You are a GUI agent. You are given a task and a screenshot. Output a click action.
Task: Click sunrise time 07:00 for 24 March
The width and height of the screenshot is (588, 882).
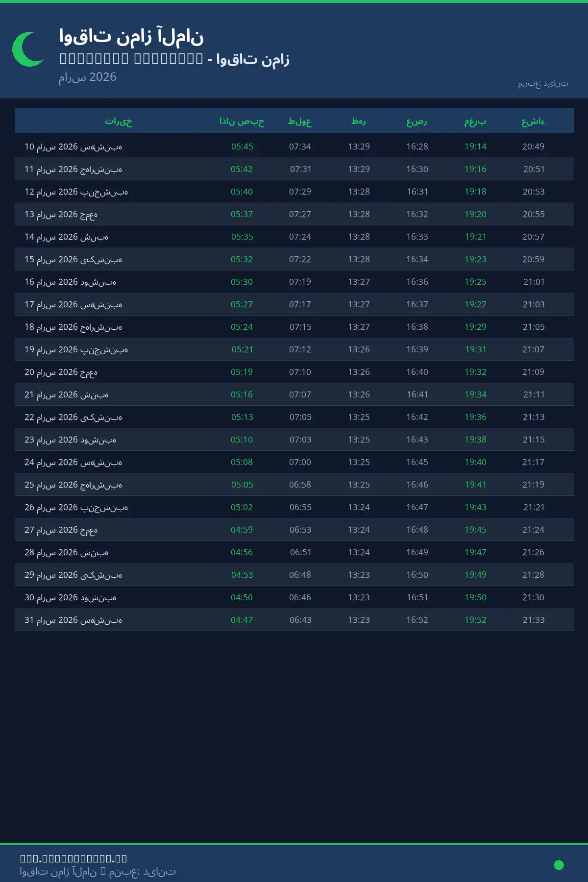tap(300, 462)
